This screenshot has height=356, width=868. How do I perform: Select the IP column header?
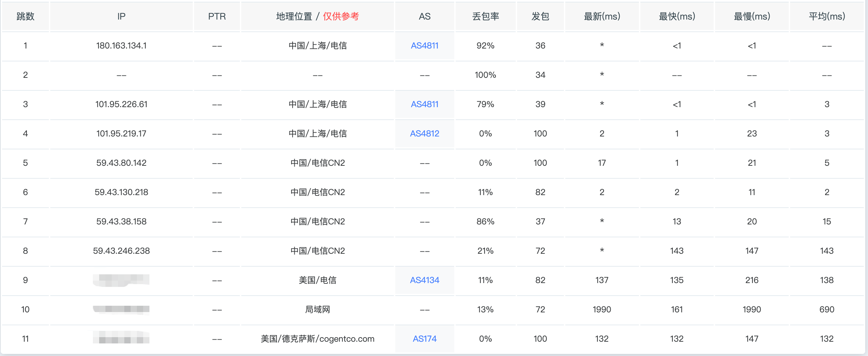[x=121, y=16]
